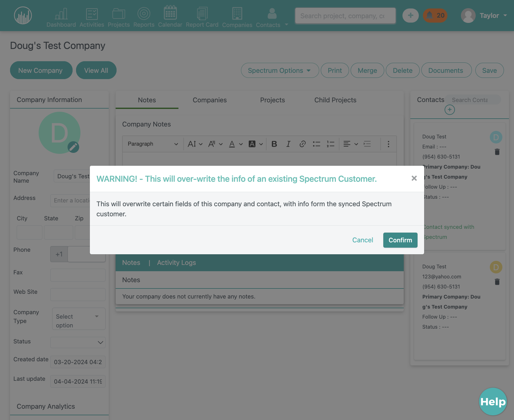Edit the company avatar with pencil icon
The height and width of the screenshot is (420, 514).
pyautogui.click(x=74, y=147)
